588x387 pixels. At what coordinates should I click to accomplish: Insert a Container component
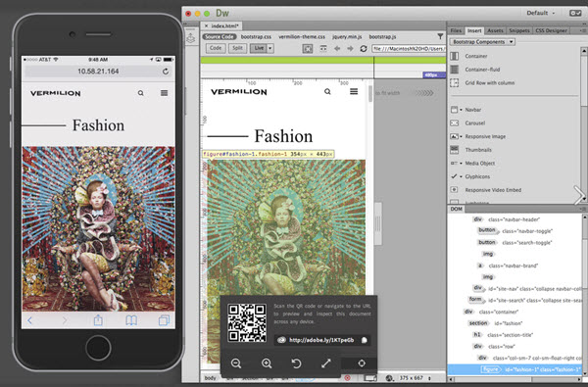[x=470, y=56]
